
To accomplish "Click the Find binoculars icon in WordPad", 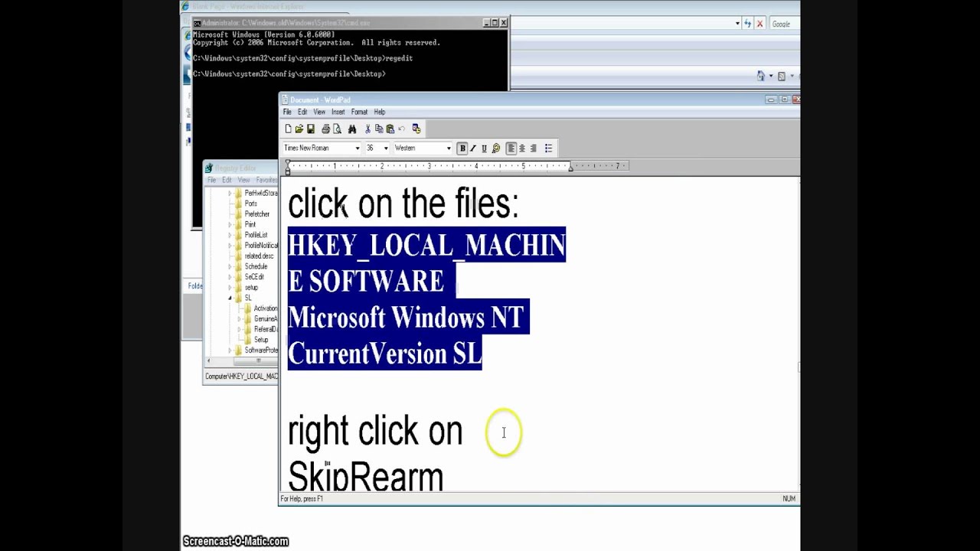I will [x=352, y=129].
